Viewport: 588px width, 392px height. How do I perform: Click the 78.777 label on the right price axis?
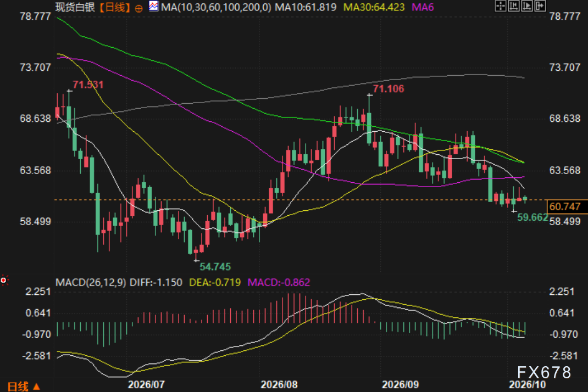pyautogui.click(x=565, y=16)
